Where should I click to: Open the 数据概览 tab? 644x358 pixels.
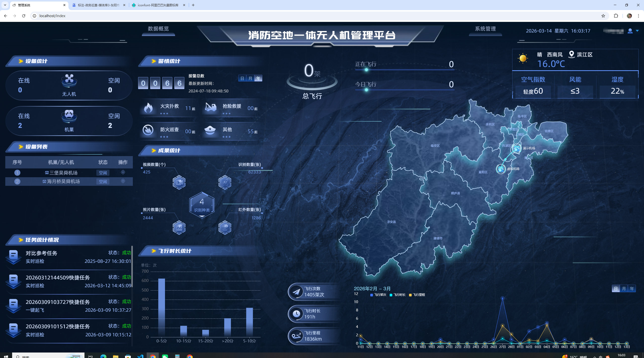point(158,29)
